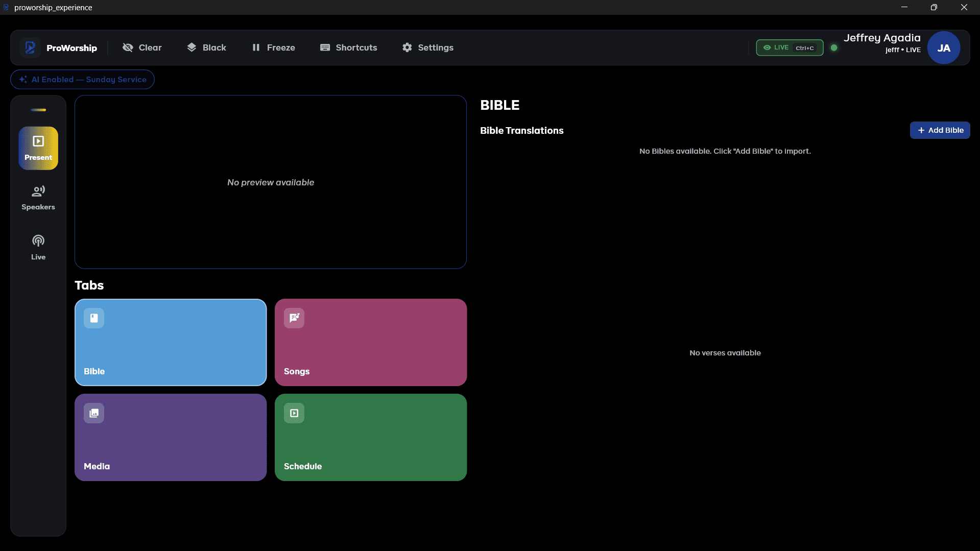
Task: Click the Songs lyrics icon in Tabs
Action: tap(294, 318)
